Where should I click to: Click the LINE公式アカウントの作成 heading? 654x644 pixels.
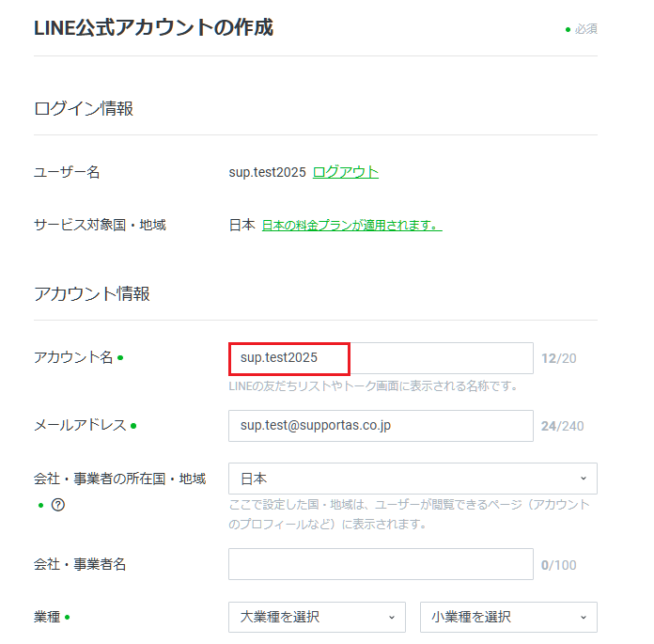coord(153,28)
